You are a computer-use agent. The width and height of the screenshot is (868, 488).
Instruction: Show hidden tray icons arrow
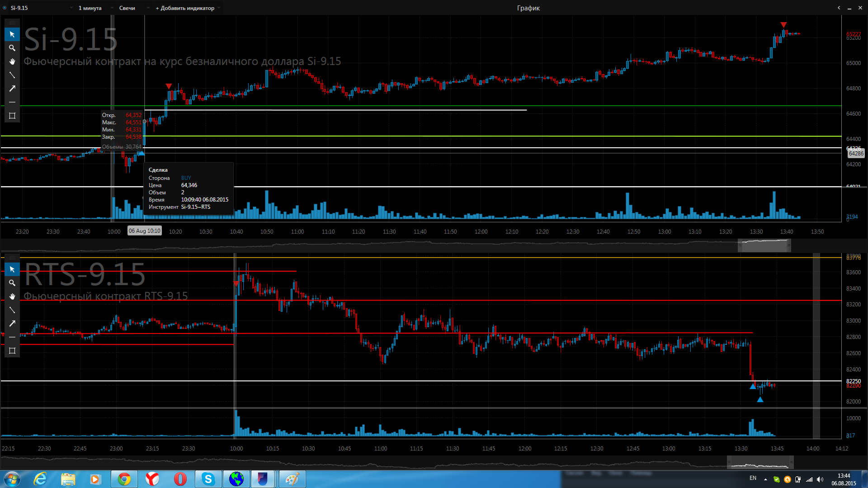(x=765, y=479)
